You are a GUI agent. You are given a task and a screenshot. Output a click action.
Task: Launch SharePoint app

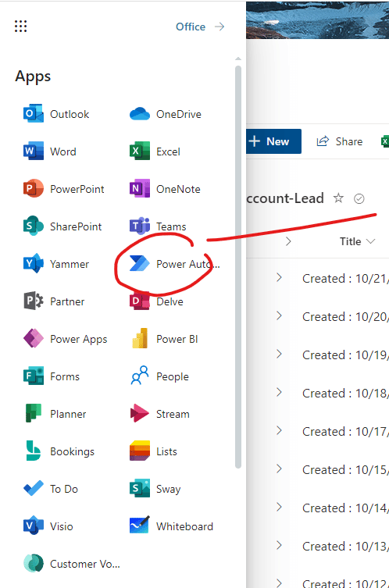click(x=62, y=226)
